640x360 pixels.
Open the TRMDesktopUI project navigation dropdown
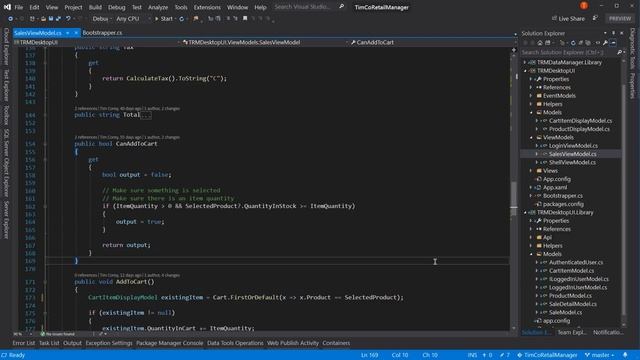(x=97, y=42)
